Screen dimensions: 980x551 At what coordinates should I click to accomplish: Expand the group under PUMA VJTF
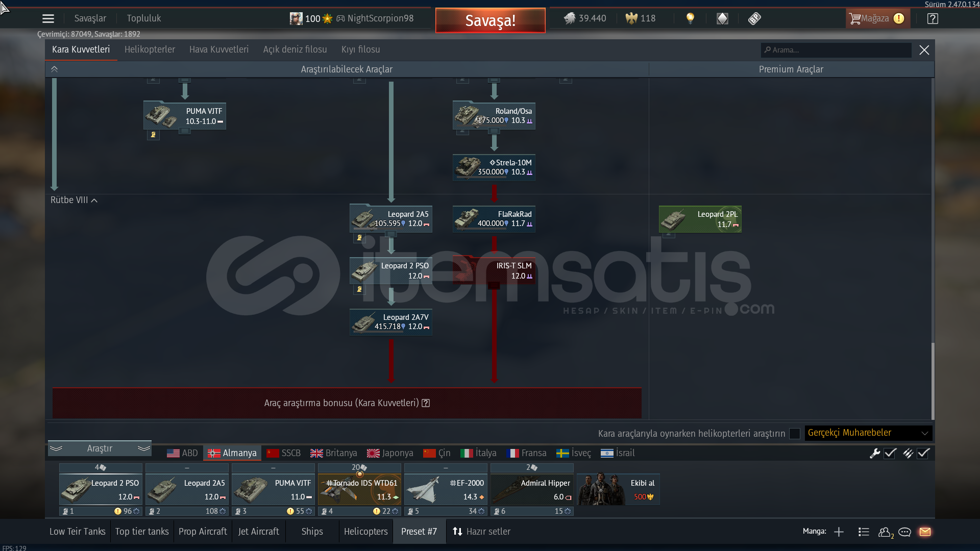(x=185, y=132)
